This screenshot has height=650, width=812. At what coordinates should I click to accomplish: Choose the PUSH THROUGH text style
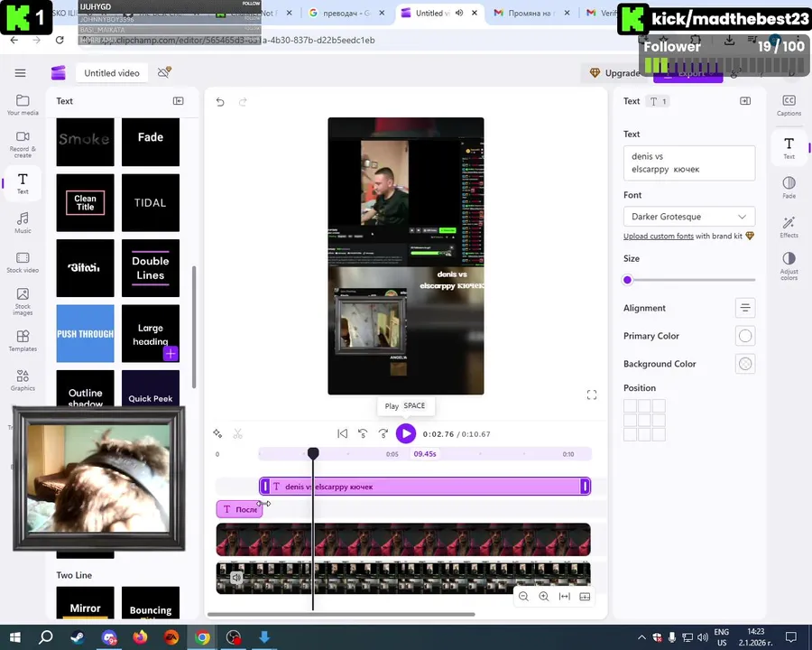[85, 333]
